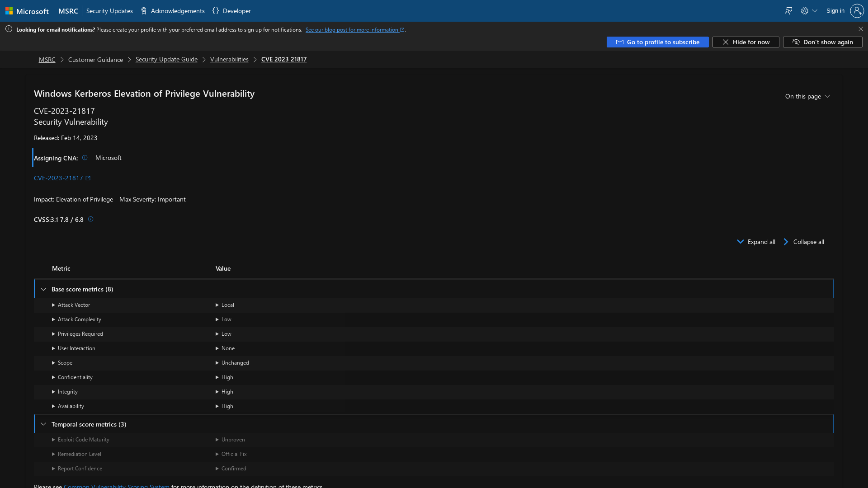The height and width of the screenshot is (488, 868).
Task: Click info icon next to CVSS score
Action: point(90,219)
